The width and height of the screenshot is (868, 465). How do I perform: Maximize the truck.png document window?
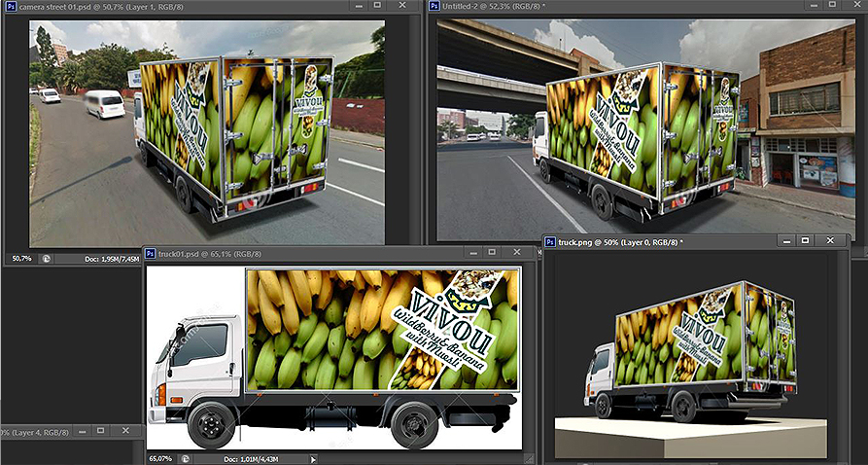[x=805, y=240]
